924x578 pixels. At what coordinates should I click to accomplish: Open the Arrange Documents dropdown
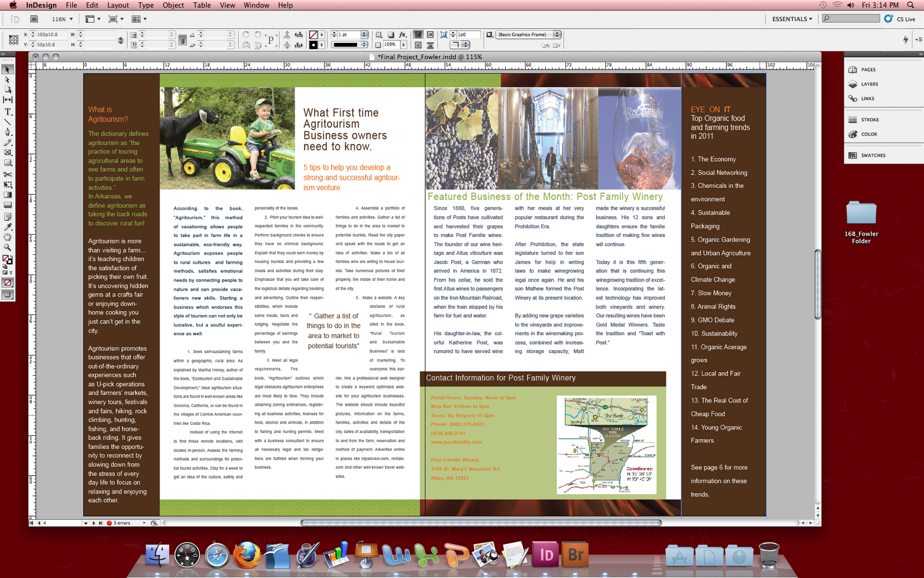[x=139, y=19]
